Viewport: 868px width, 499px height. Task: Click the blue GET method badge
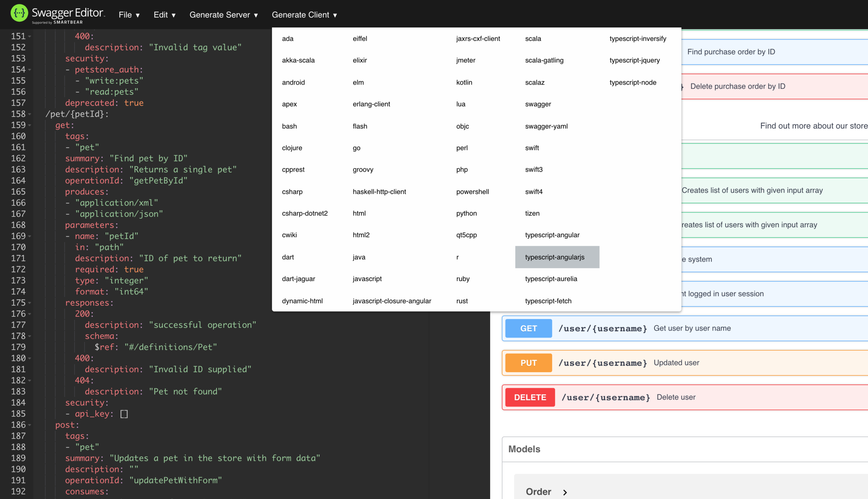(x=528, y=328)
